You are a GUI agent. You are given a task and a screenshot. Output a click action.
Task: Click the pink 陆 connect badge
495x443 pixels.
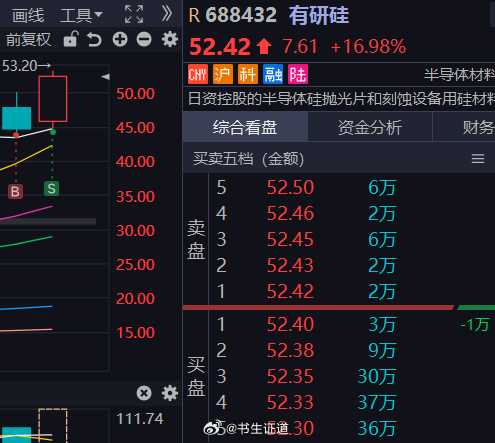[x=298, y=74]
